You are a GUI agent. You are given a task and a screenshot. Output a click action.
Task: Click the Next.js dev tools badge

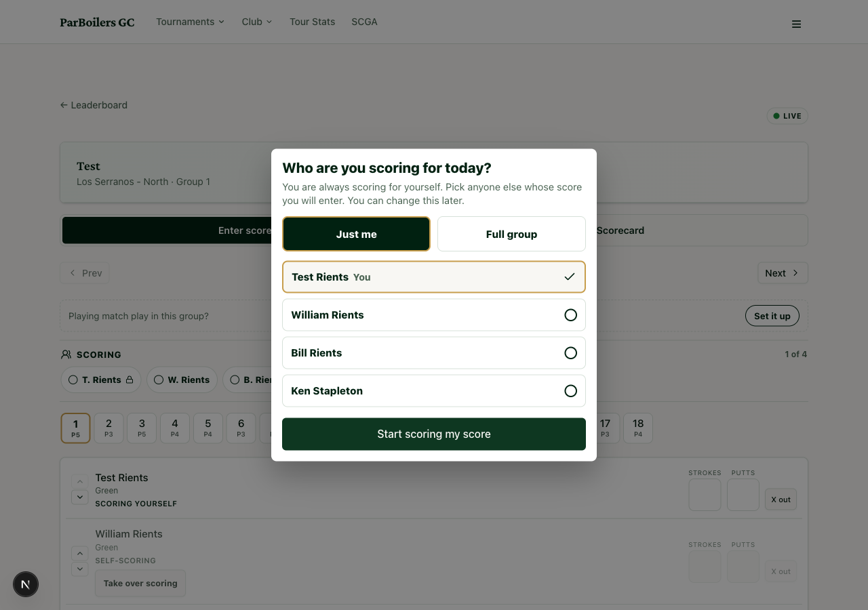click(26, 584)
